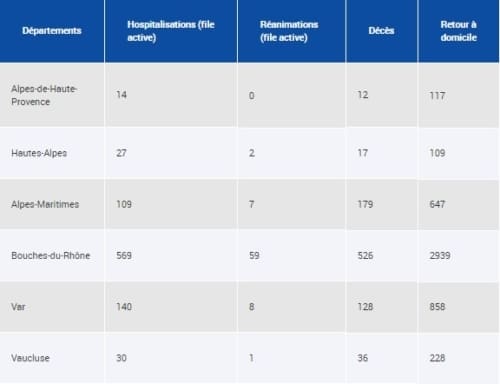Viewport: 500px width, 384px height.
Task: Click the Hautes-Alpes department name
Action: coord(39,153)
